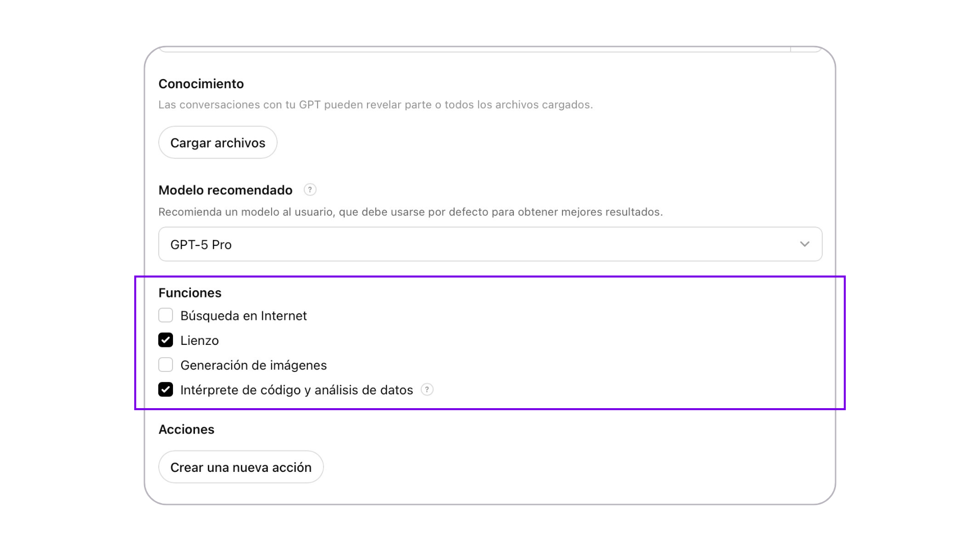Open help icon beside Modelo recomendado
The height and width of the screenshot is (551, 980).
click(x=310, y=190)
